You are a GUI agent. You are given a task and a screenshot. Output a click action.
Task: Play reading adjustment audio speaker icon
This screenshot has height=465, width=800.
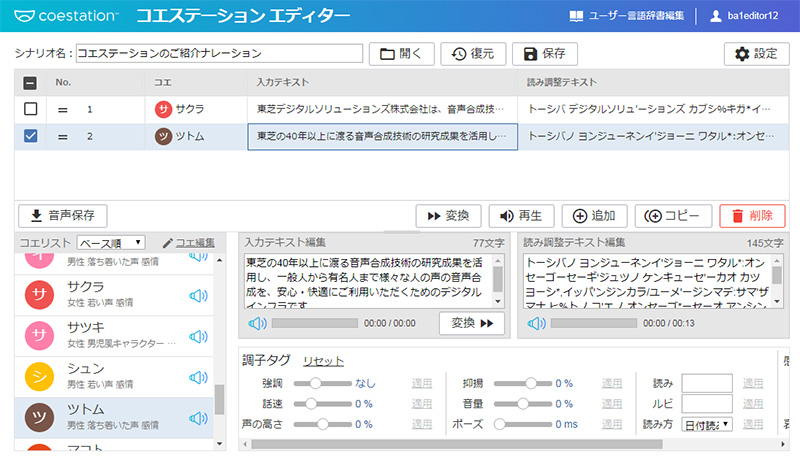tap(537, 323)
